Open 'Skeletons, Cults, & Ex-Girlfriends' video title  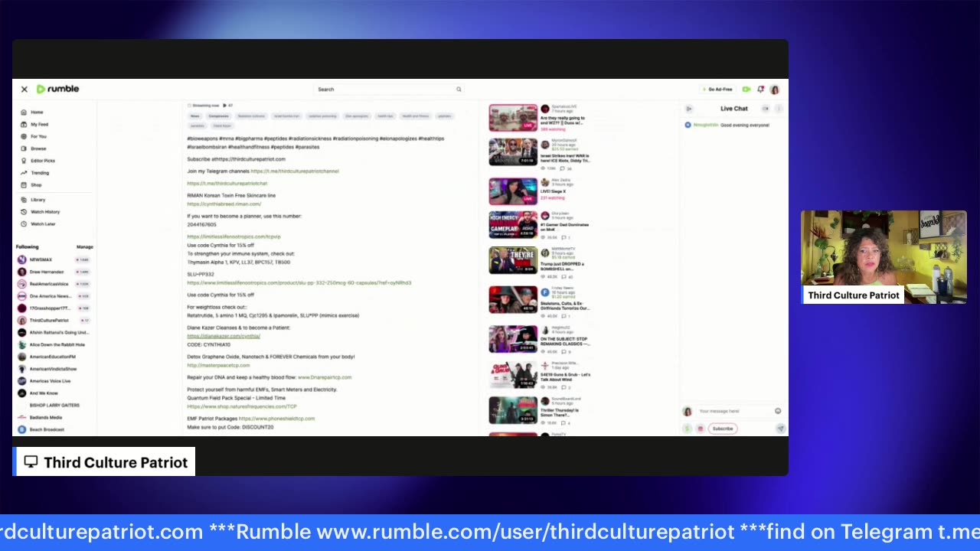[x=566, y=305]
